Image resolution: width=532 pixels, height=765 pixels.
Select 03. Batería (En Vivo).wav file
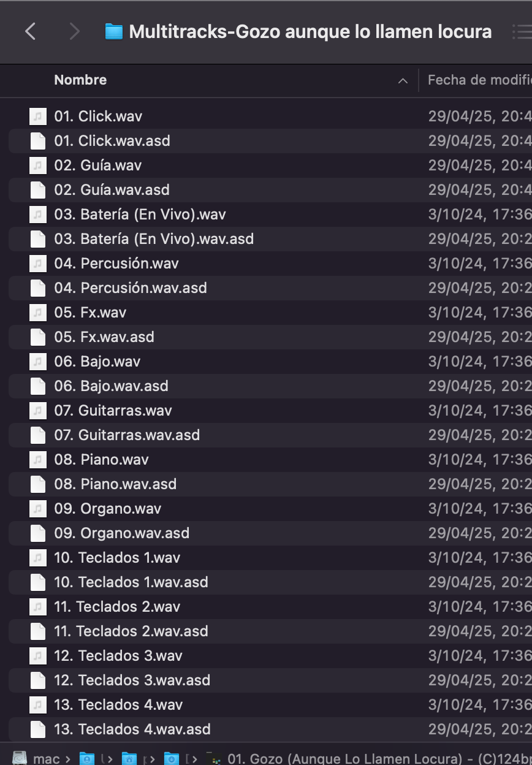click(270, 215)
